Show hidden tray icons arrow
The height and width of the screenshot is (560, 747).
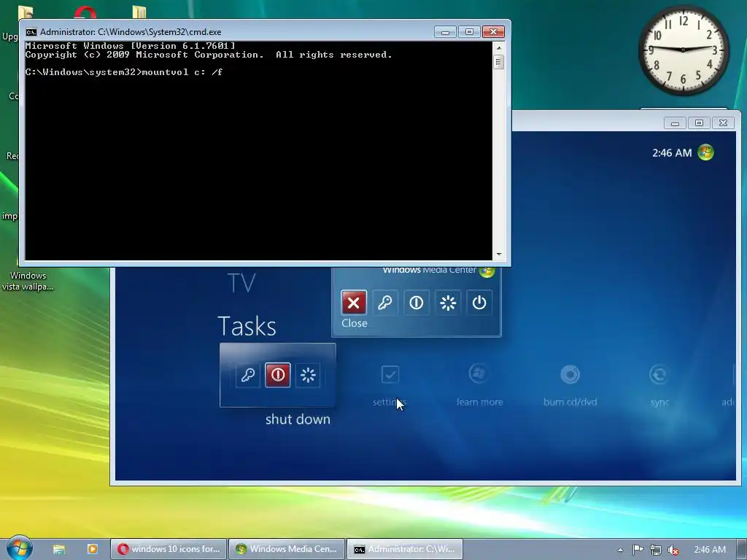pos(620,550)
